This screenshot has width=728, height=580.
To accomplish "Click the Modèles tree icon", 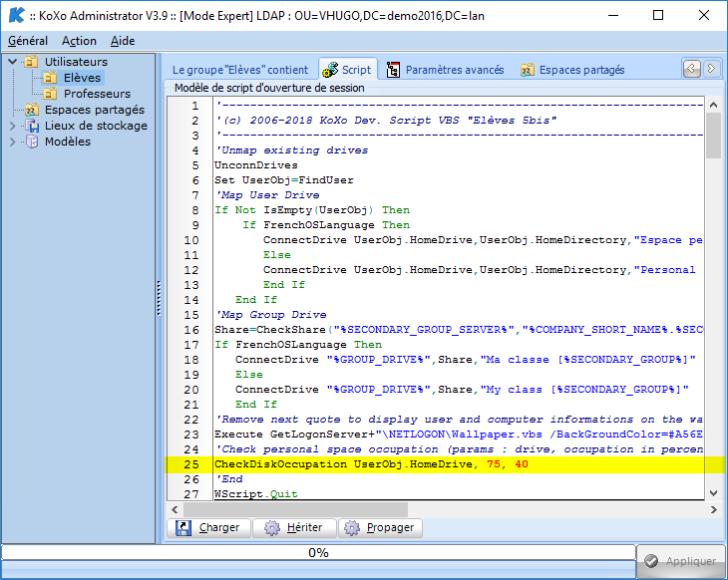I will pos(32,142).
